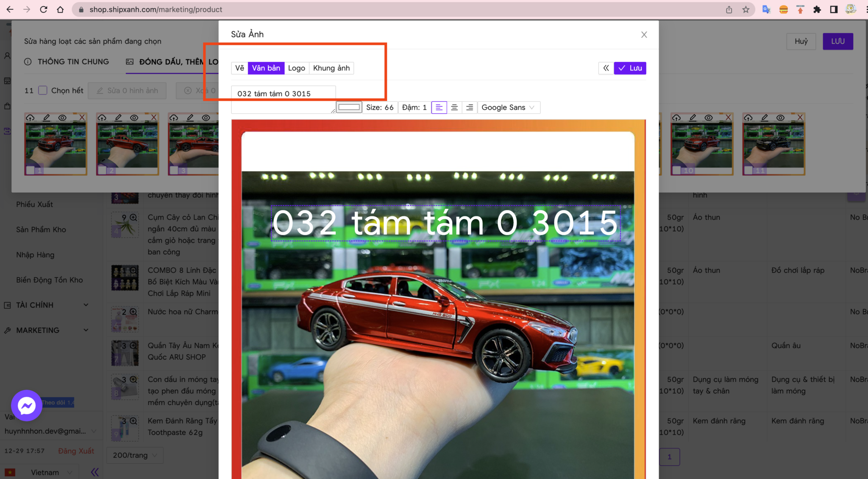
Task: Apply center text alignment
Action: [x=454, y=107]
